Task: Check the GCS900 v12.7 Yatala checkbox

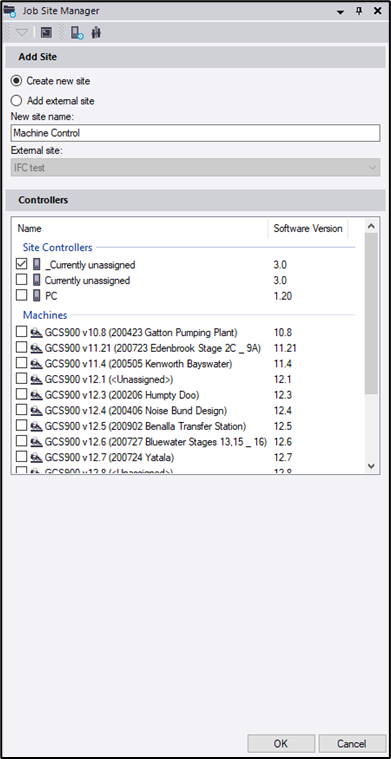Action: (21, 456)
